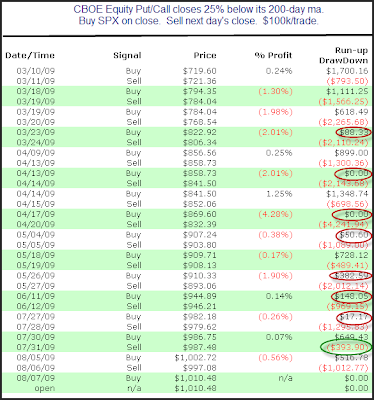The height and width of the screenshot is (400, 374).
Task: Select the 04/17/09 date cell
Action: pyautogui.click(x=36, y=214)
